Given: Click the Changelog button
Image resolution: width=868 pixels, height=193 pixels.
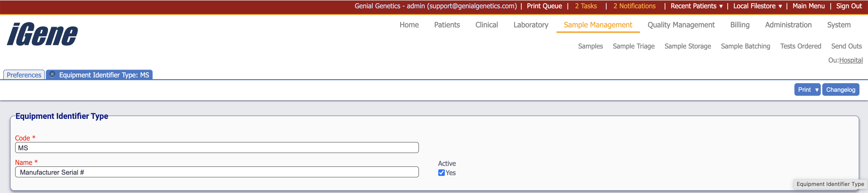Looking at the screenshot, I should [840, 90].
